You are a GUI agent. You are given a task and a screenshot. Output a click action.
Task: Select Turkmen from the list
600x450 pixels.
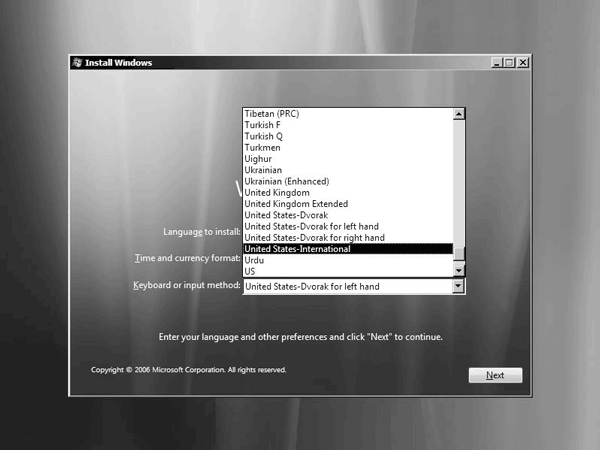pyautogui.click(x=348, y=148)
